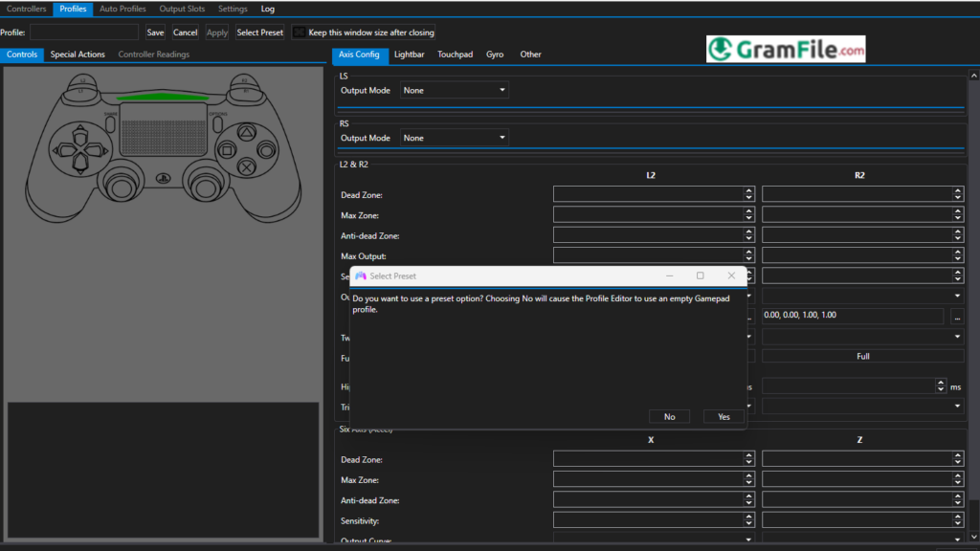Switch to the Lightbar tab
The image size is (980, 551).
409,55
